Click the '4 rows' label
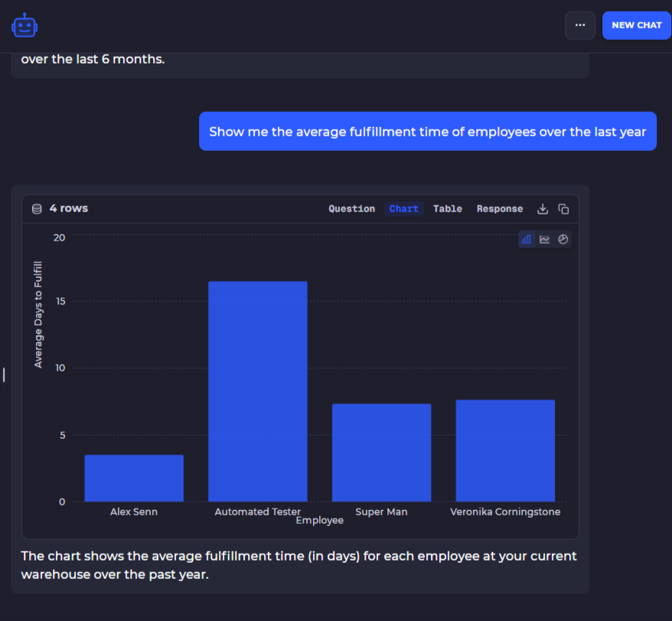This screenshot has width=672, height=621. coord(69,208)
